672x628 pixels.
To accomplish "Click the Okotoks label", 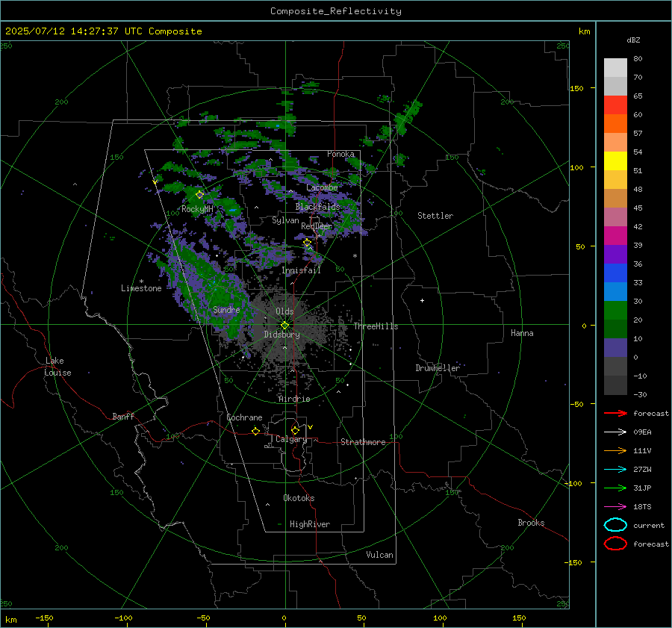I will click(299, 498).
